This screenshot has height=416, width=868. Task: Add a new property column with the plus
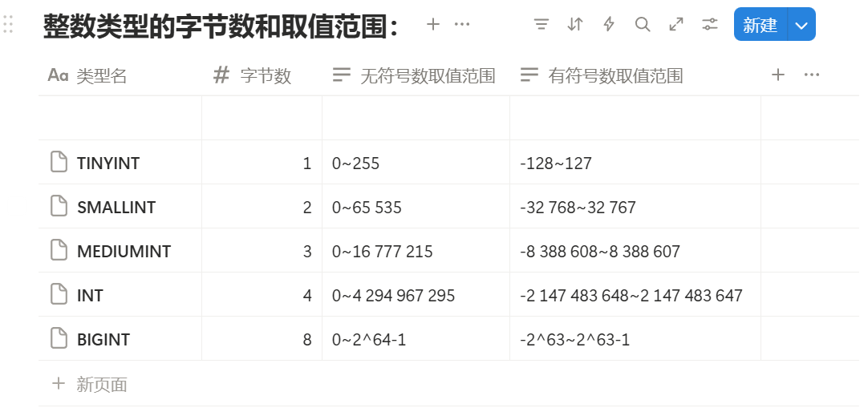pos(778,75)
